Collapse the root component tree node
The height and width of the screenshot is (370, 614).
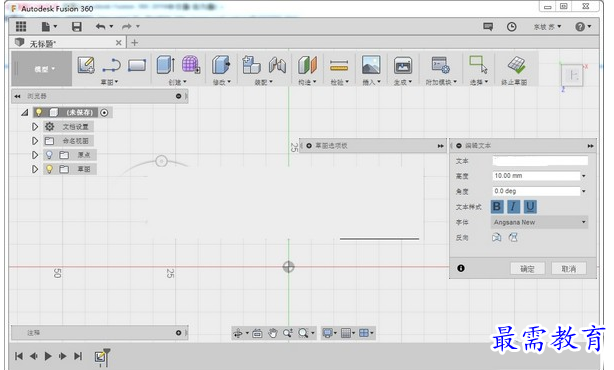25,113
